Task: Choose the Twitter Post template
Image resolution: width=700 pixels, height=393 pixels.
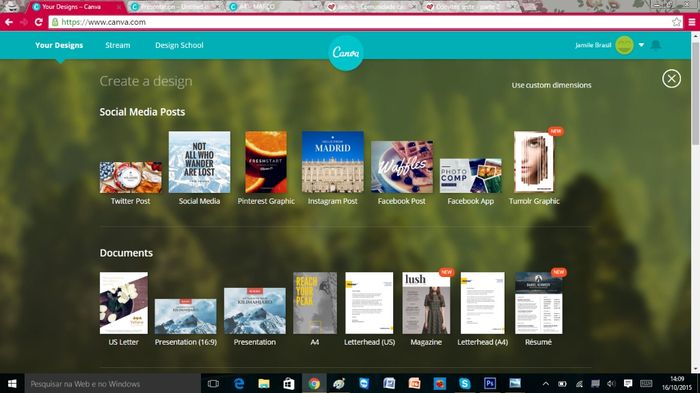Action: (x=130, y=177)
